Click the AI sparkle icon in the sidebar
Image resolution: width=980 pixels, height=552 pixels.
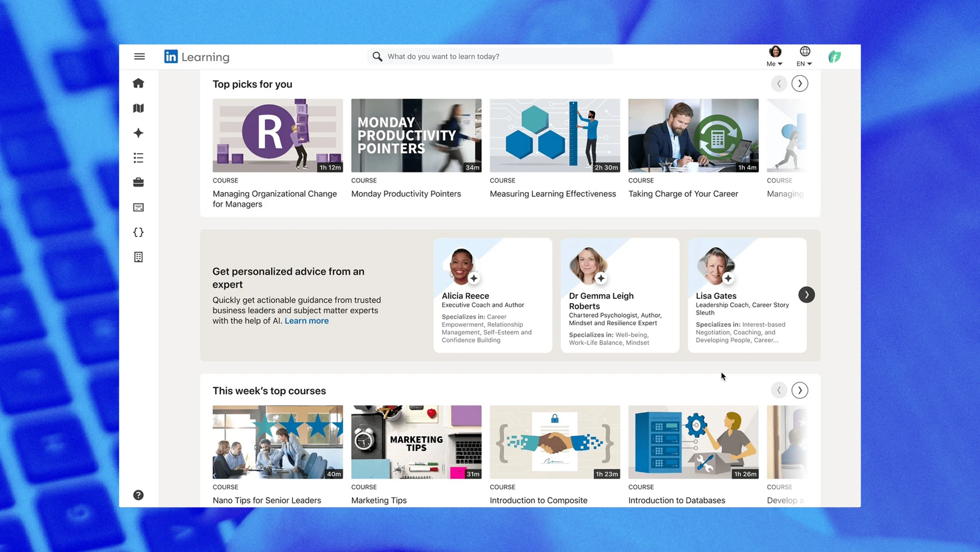pos(138,133)
